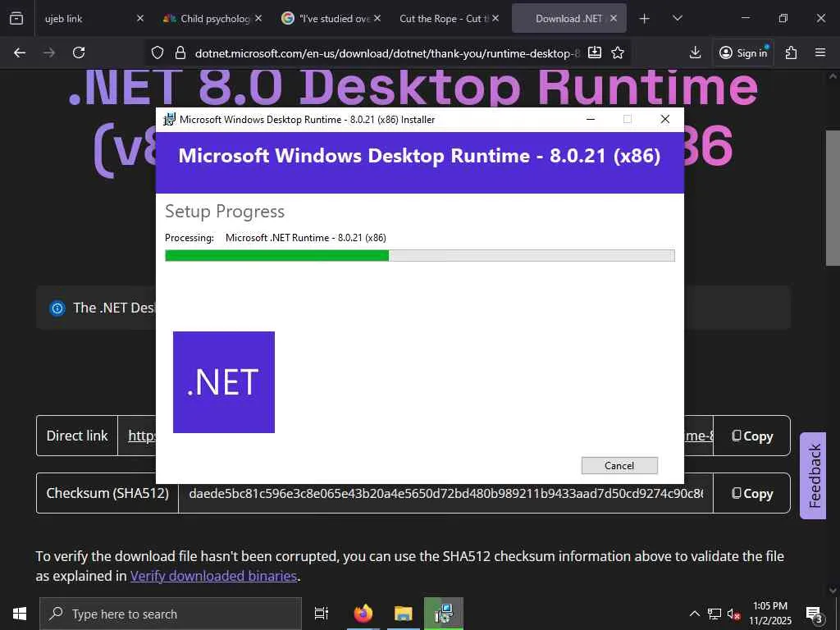Viewport: 840px width, 630px height.
Task: Go back to previous page
Action: (20, 52)
